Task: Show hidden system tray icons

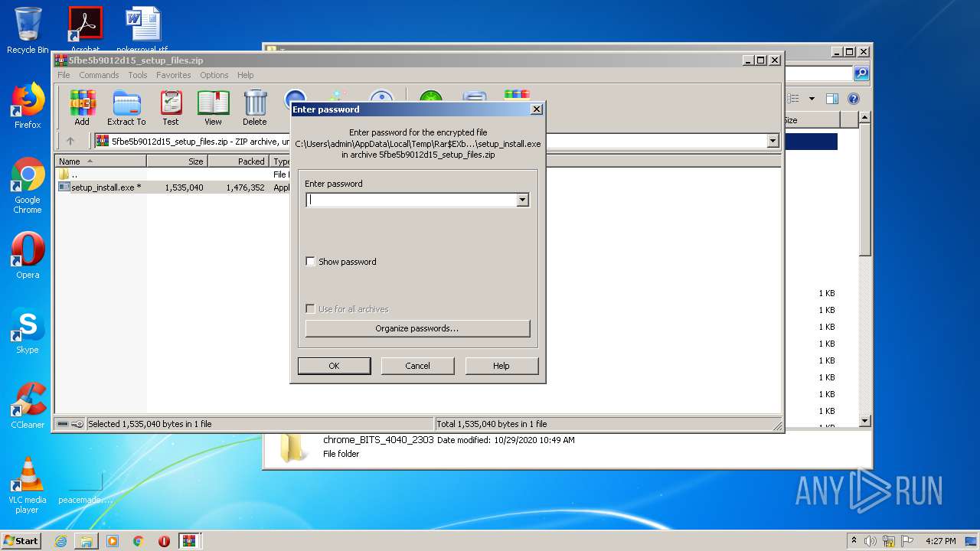Action: 854,541
